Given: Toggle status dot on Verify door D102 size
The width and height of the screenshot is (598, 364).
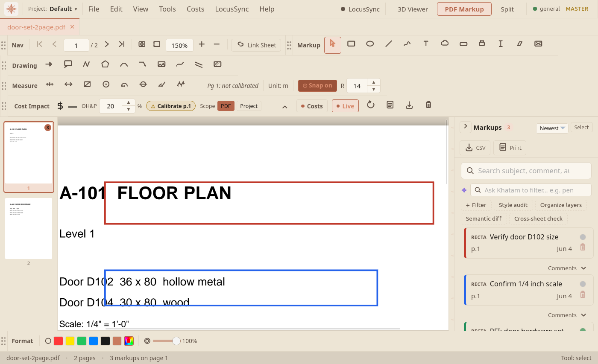Looking at the screenshot, I should click(x=583, y=237).
